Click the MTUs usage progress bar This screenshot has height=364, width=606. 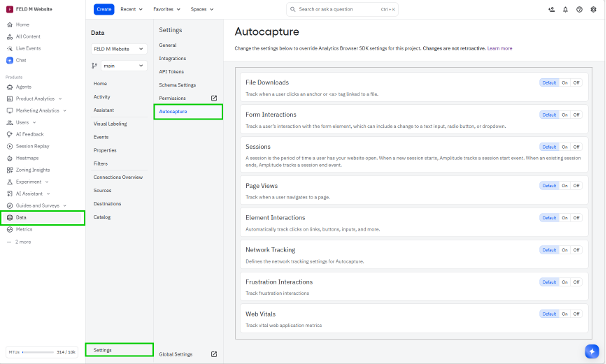(x=38, y=352)
